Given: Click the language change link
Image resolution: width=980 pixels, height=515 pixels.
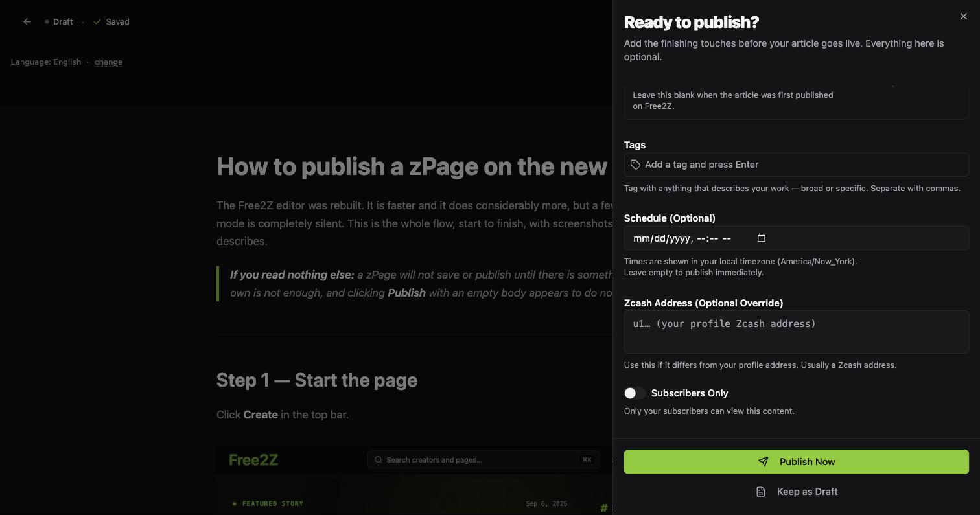Looking at the screenshot, I should (108, 62).
